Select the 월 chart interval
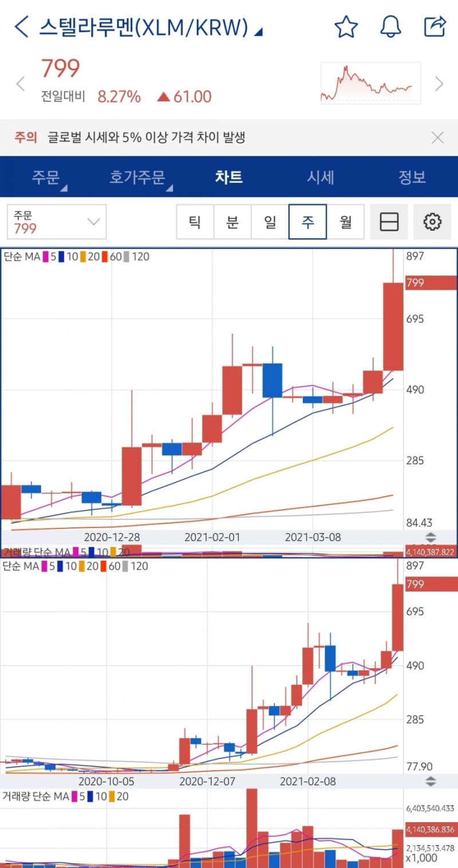The width and height of the screenshot is (458, 868). click(x=345, y=222)
